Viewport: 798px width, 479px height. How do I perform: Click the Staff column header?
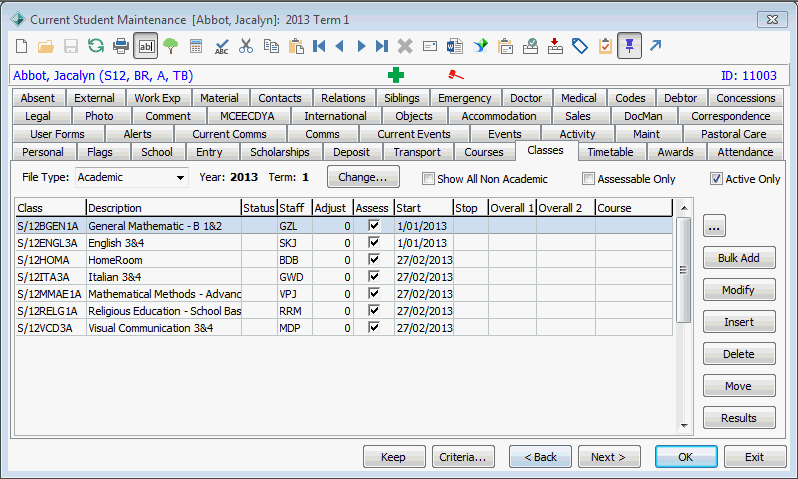coord(295,208)
